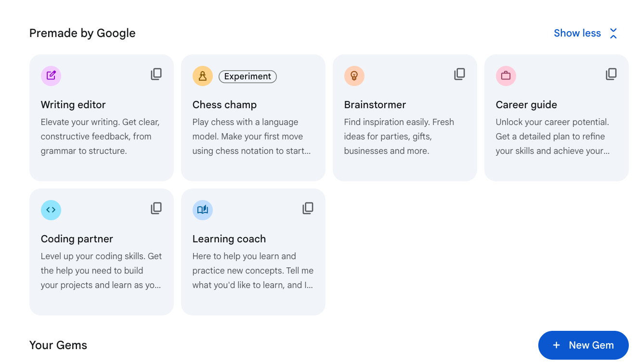The height and width of the screenshot is (364, 637).
Task: Copy the Career guide gem
Action: [611, 74]
